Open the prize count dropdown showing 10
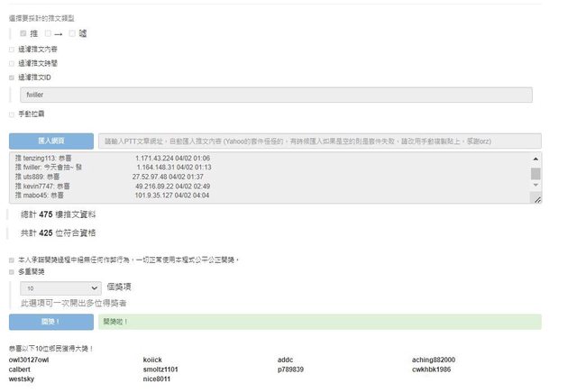577x392 pixels. point(61,287)
